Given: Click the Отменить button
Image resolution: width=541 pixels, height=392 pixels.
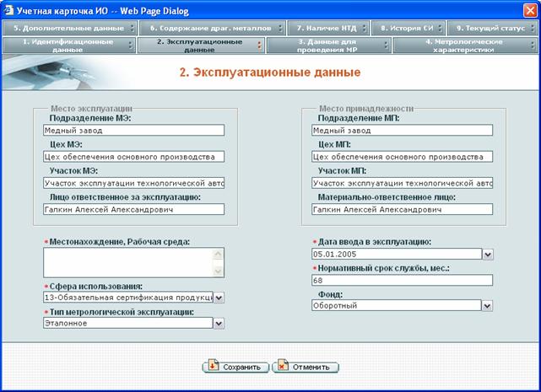Looking at the screenshot, I should 306,367.
